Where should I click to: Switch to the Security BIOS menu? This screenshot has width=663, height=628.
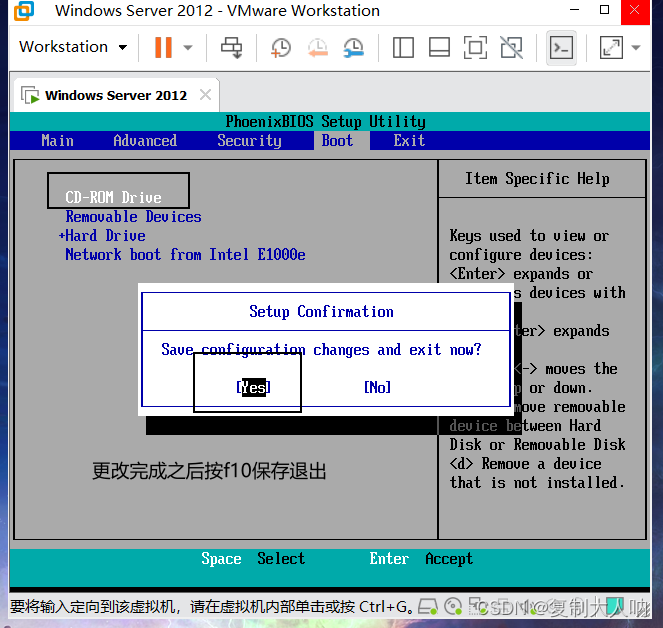(249, 140)
